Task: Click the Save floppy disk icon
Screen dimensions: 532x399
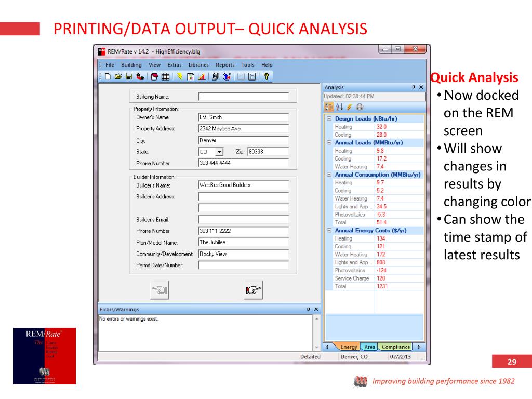Action: pyautogui.click(x=129, y=76)
